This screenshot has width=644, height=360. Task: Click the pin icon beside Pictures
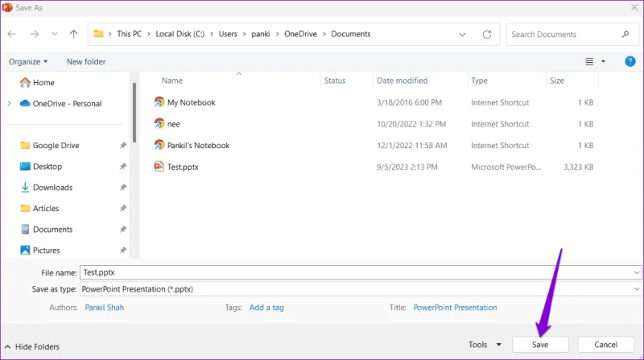pos(123,250)
